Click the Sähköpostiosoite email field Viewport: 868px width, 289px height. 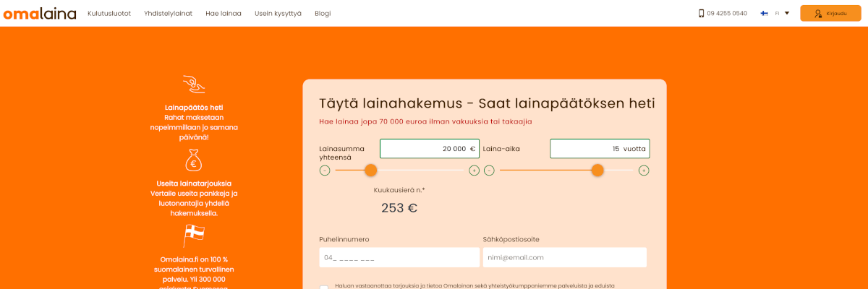click(564, 257)
